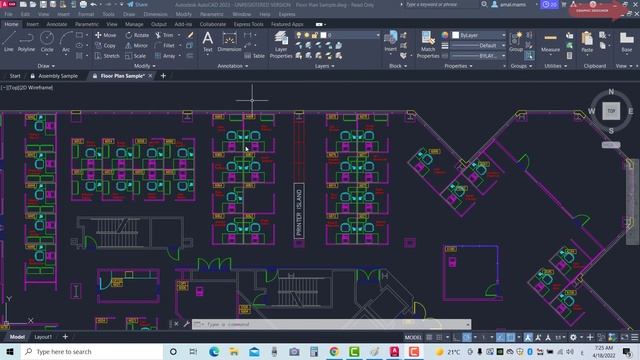The height and width of the screenshot is (360, 640).
Task: Open the Dimension menu in menu bar
Action: 156,14
